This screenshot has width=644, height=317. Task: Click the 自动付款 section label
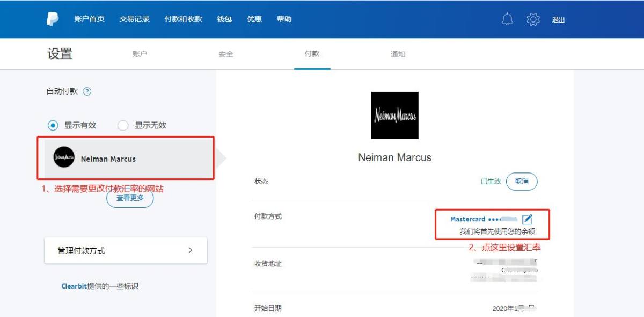coord(62,91)
